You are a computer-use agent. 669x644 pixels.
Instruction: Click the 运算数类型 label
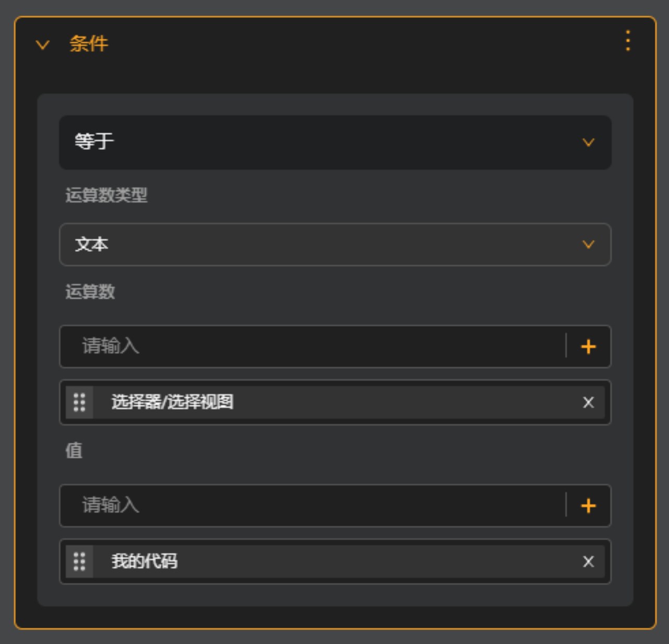pos(106,195)
